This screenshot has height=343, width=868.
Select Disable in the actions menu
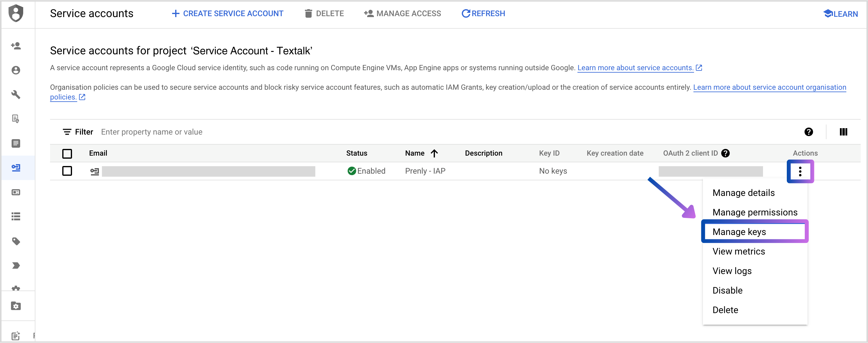coord(727,291)
